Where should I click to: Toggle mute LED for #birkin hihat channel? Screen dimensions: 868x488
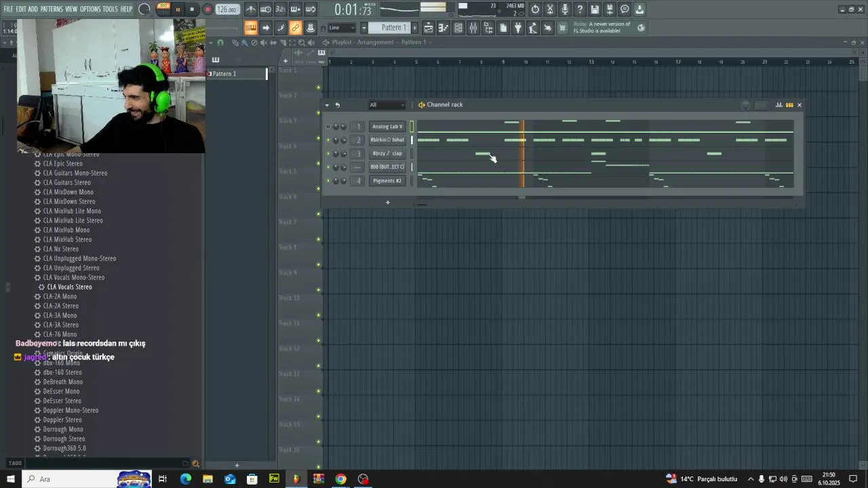point(328,140)
